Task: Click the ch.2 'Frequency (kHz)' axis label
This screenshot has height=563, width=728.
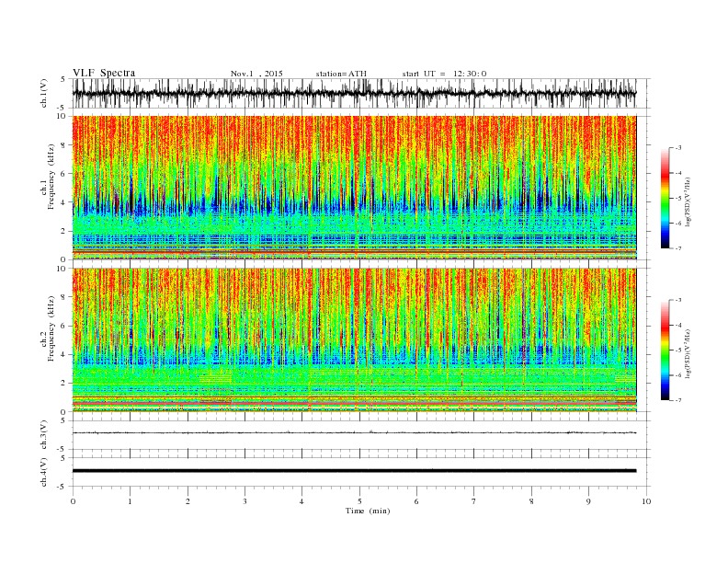Action: pos(51,327)
